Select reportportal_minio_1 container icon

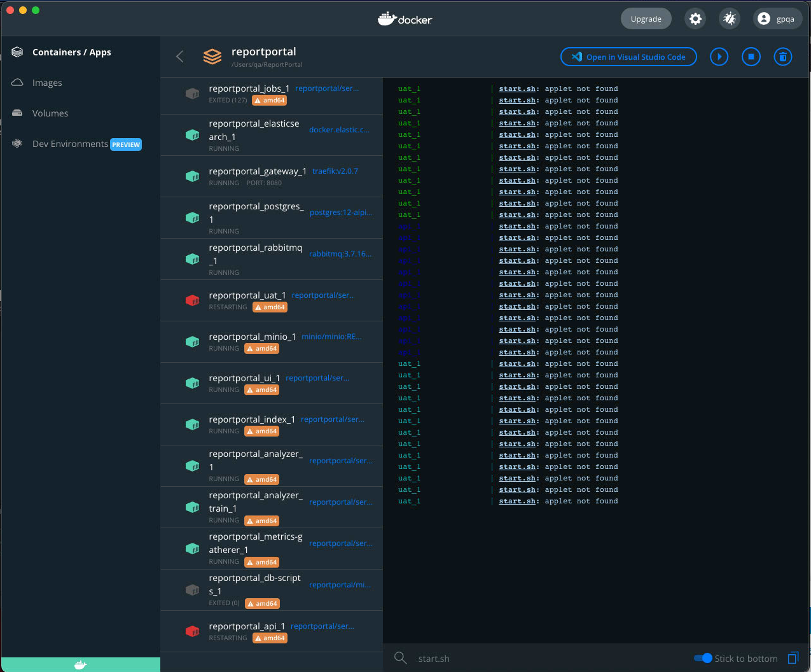[192, 342]
